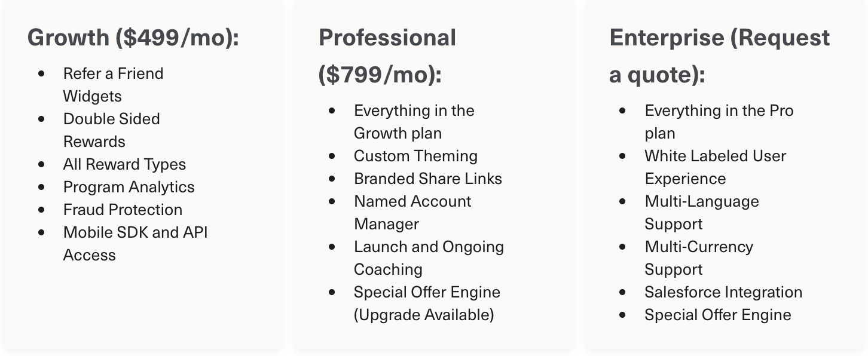This screenshot has height=356, width=868.
Task: Select the Custom Theming feature
Action: 415,156
